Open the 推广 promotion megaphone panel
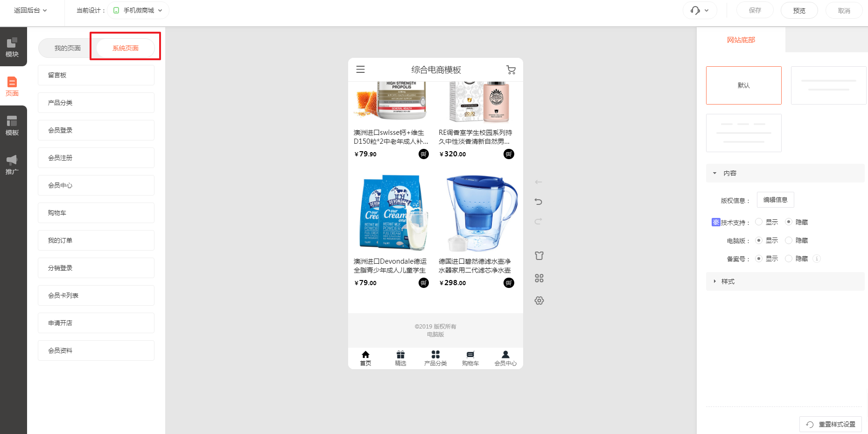The width and height of the screenshot is (868, 434). click(12, 165)
